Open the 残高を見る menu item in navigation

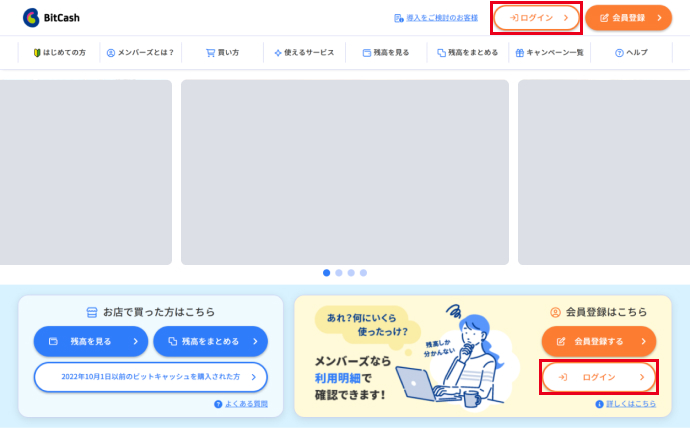(386, 52)
